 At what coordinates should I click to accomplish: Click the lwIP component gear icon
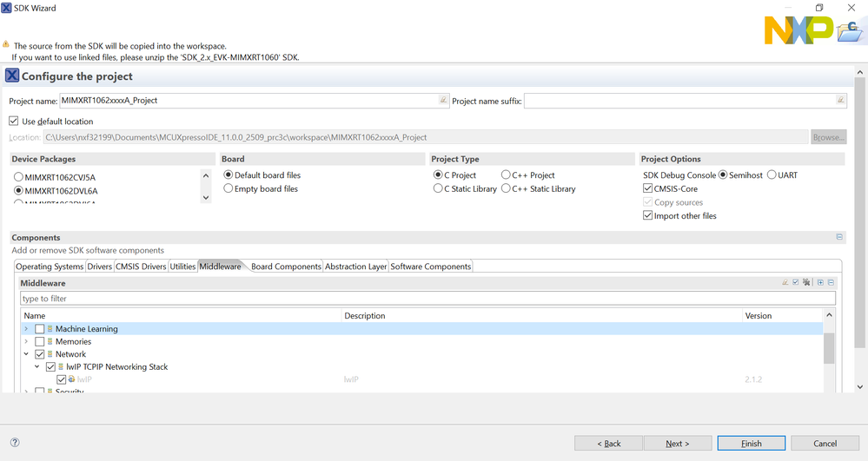(x=71, y=379)
